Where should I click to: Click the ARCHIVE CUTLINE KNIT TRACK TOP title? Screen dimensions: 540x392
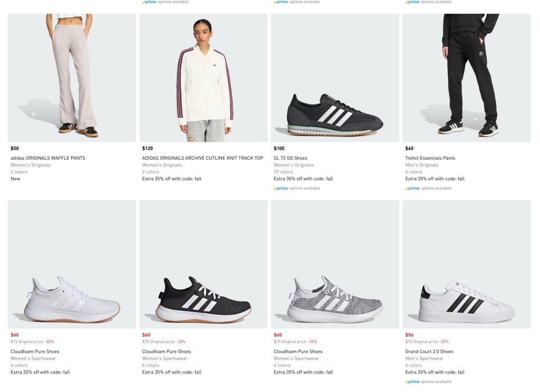[202, 158]
